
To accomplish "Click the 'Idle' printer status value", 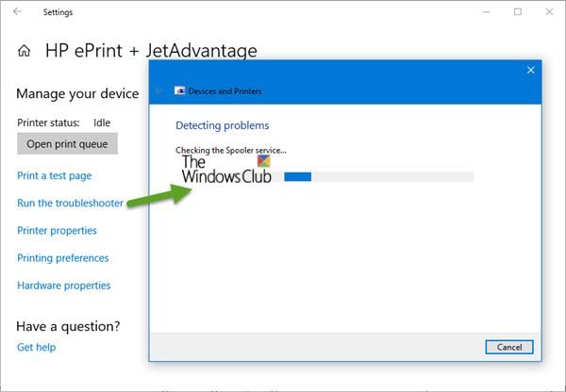I will click(102, 123).
